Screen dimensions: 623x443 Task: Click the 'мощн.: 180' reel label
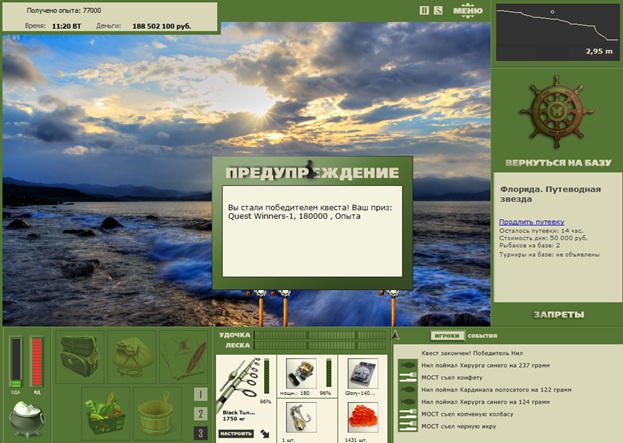pos(295,393)
